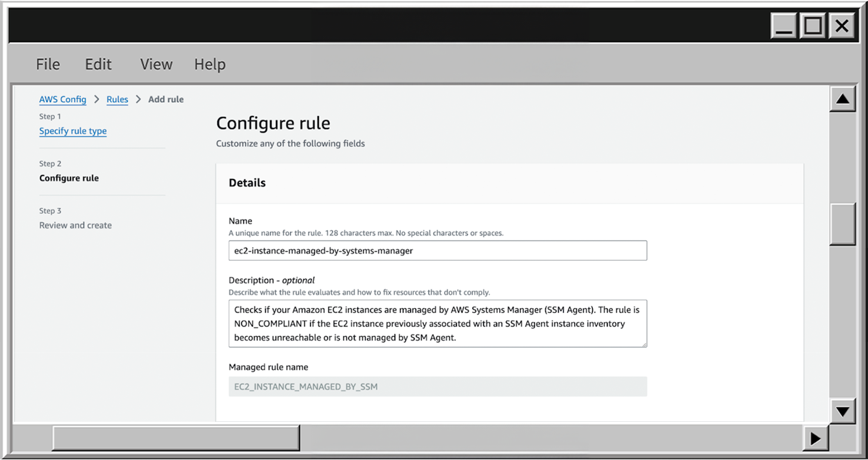
Task: Select the Configure rule step
Action: tap(69, 178)
